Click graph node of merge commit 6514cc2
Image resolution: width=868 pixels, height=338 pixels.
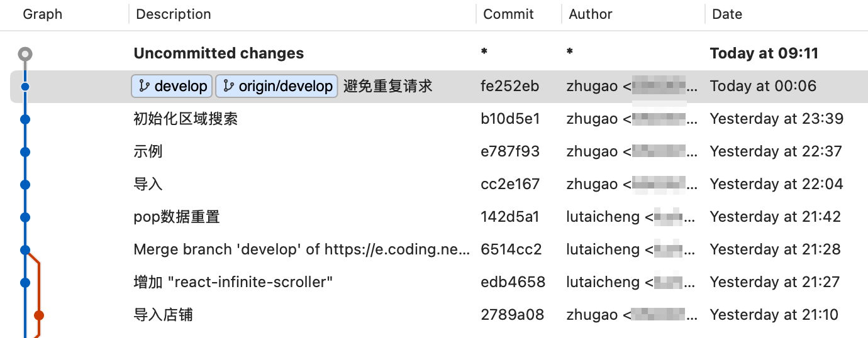point(25,249)
